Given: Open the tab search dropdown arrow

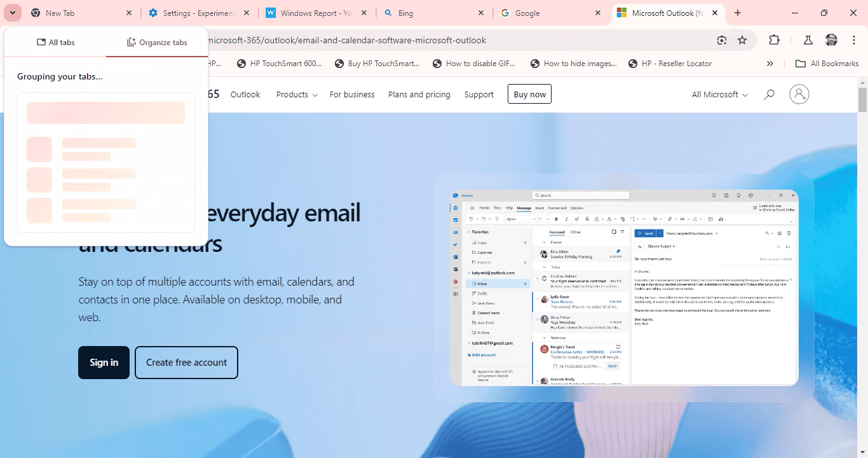Looking at the screenshot, I should (x=13, y=13).
